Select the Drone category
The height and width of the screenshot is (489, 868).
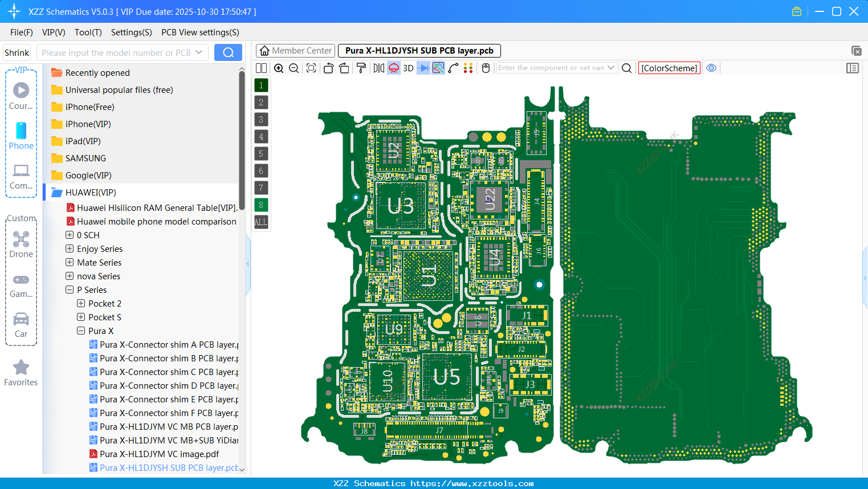[x=21, y=244]
